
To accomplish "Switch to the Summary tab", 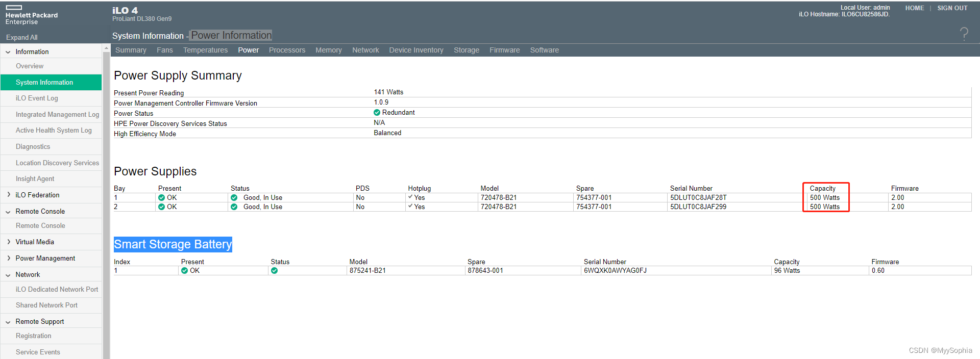I will click(131, 50).
